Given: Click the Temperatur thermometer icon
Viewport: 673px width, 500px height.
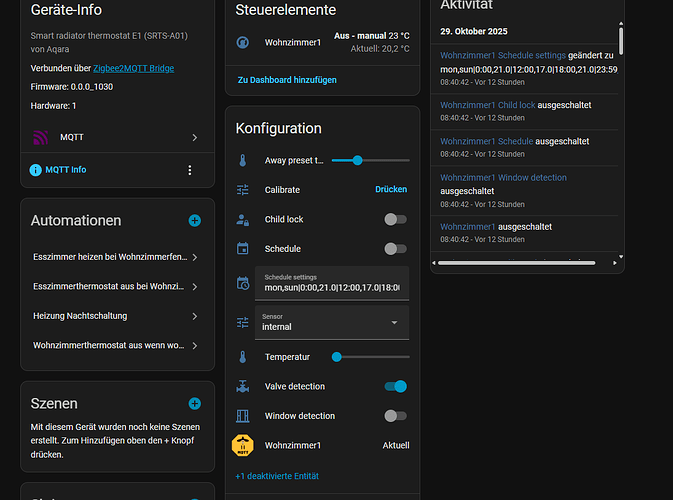Looking at the screenshot, I should 243,357.
